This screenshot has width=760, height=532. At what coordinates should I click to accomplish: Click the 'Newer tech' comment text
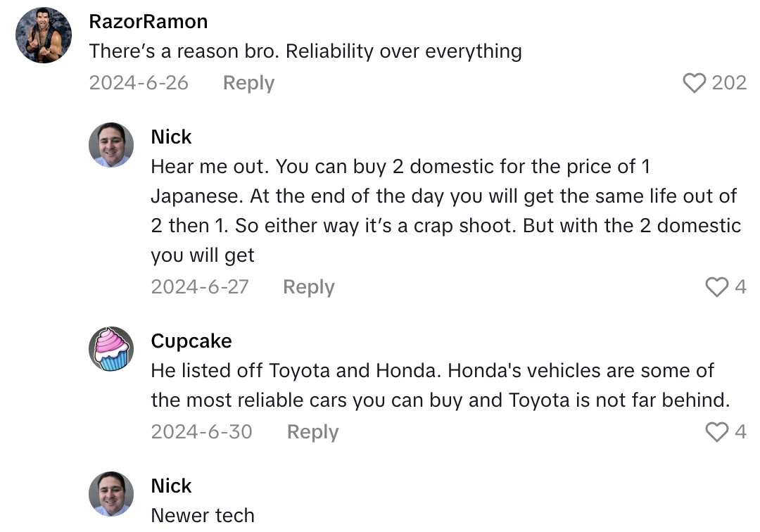[202, 515]
